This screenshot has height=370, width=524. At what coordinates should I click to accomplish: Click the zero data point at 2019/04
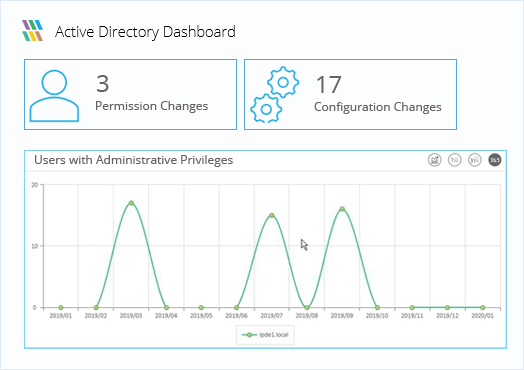166,307
